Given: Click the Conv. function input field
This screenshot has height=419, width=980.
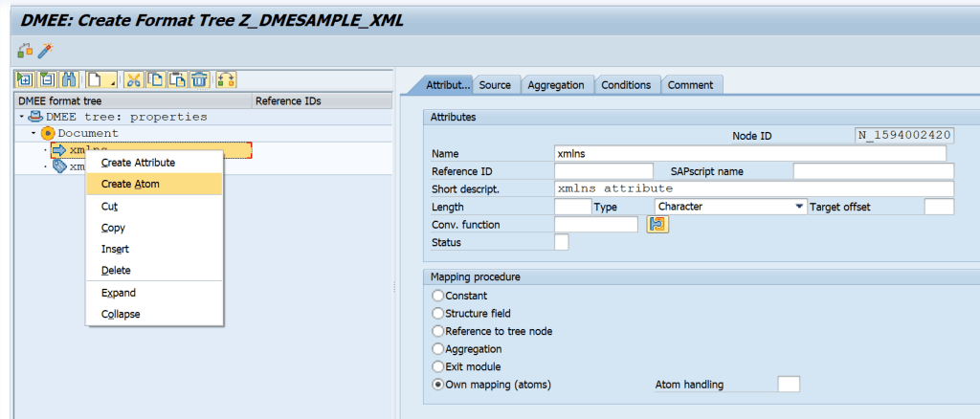Looking at the screenshot, I should pos(596,224).
